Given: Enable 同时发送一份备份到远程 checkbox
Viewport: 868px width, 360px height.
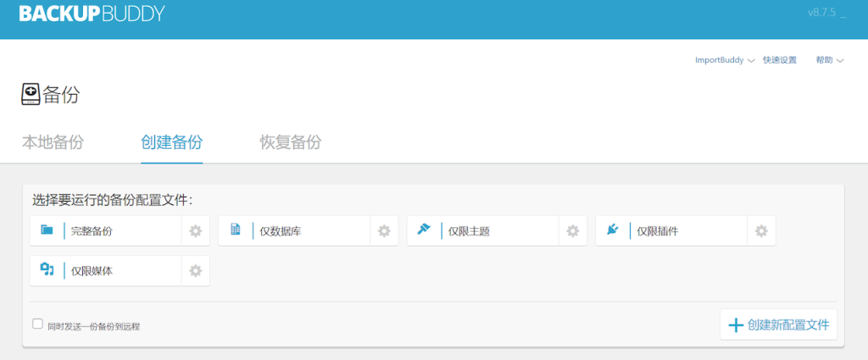Looking at the screenshot, I should coord(37,324).
